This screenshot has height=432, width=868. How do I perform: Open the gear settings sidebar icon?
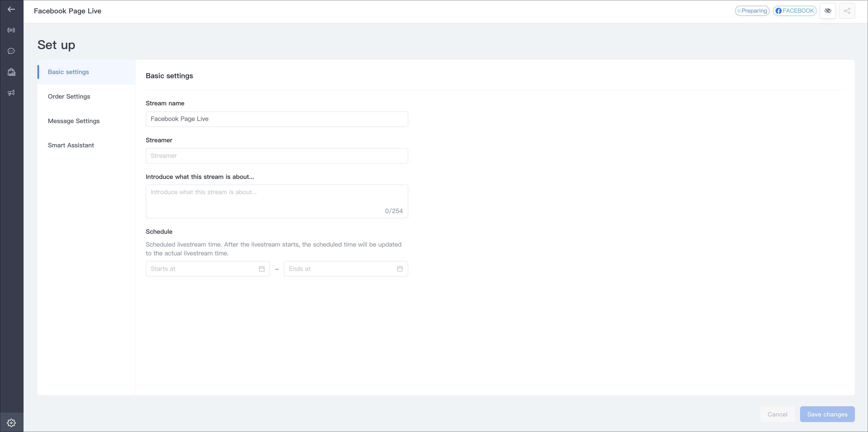tap(11, 423)
